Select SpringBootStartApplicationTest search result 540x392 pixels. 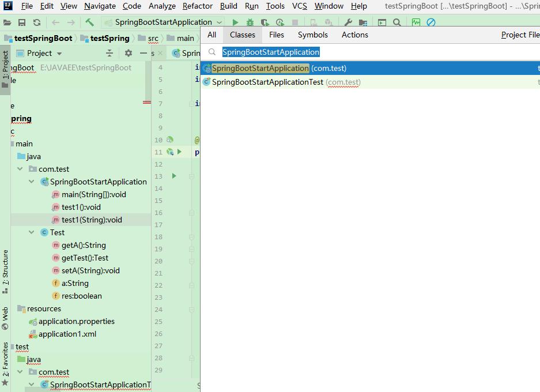pos(370,82)
